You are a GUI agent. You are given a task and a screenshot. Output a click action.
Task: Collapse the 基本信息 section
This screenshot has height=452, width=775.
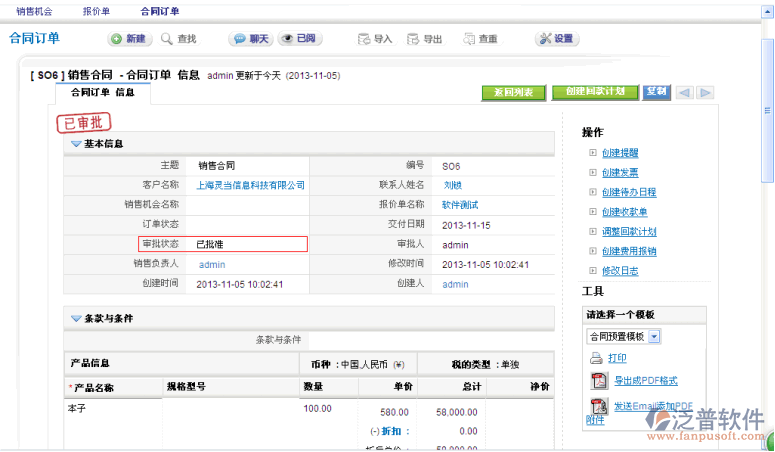76,144
